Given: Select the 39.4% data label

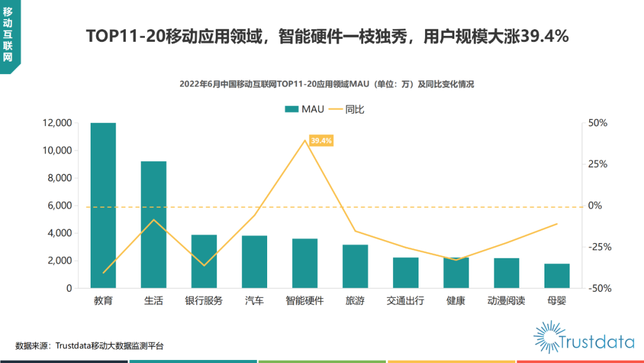Looking at the screenshot, I should tap(321, 141).
